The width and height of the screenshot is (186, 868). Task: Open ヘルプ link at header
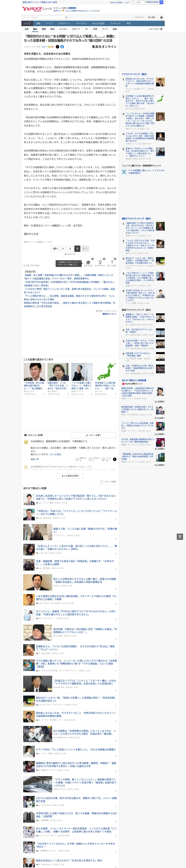tap(127, 2)
